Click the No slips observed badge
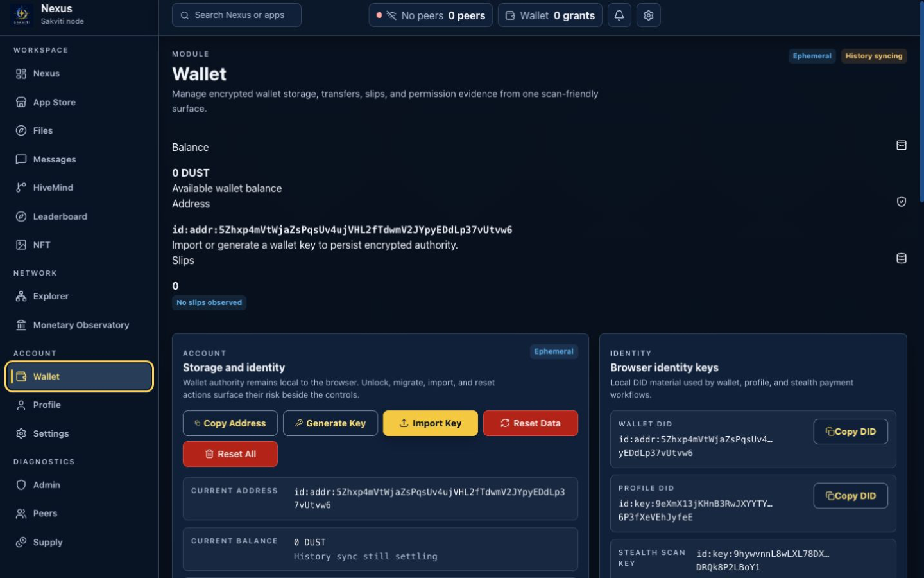 click(209, 302)
